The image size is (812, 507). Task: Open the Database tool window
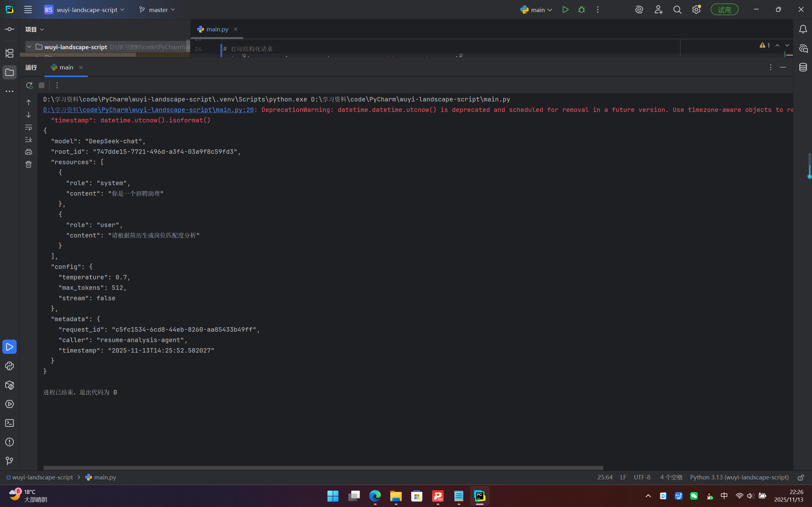coord(803,67)
